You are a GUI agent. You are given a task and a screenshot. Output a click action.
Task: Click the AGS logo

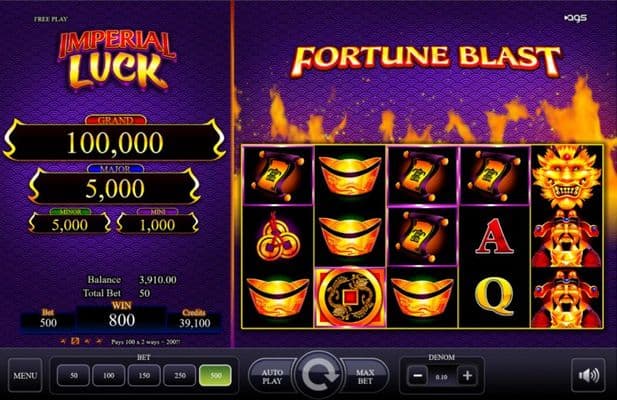(x=576, y=18)
